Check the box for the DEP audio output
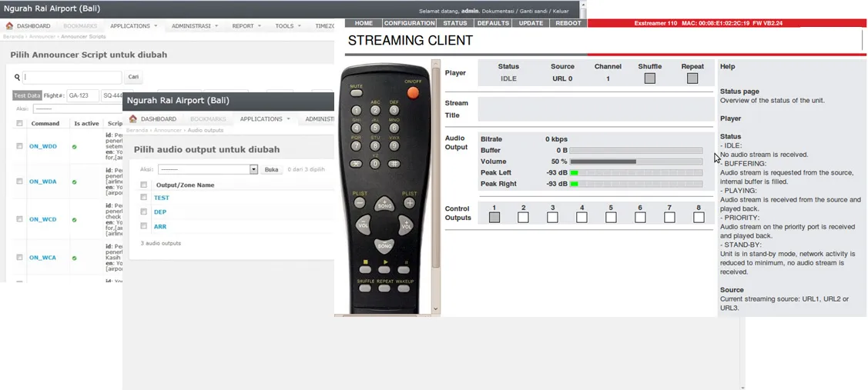The image size is (868, 390). [x=143, y=212]
